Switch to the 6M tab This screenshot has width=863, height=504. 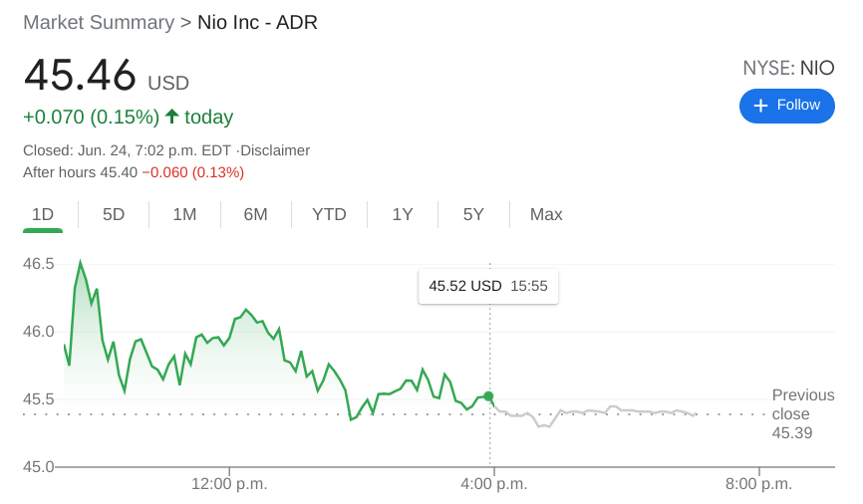[x=255, y=214]
